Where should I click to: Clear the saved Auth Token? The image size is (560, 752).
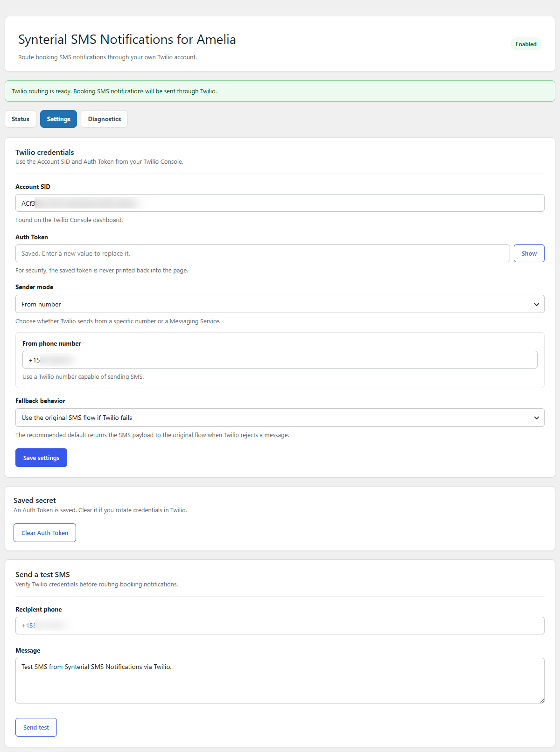coord(45,533)
